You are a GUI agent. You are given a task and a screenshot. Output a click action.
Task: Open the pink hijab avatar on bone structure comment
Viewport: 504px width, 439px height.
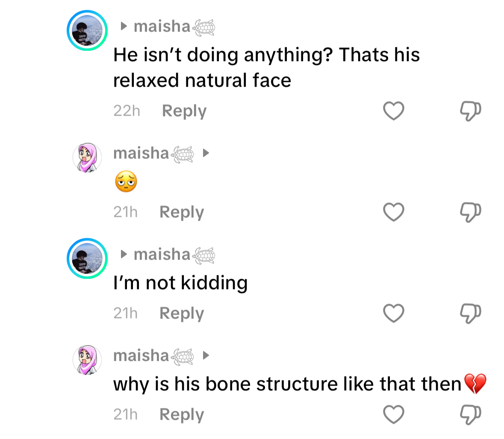87,360
